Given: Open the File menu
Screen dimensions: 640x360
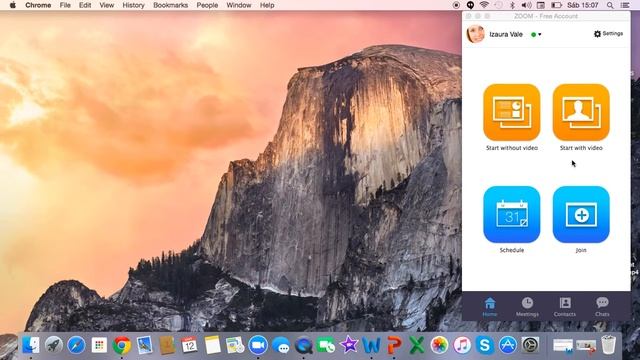Looking at the screenshot, I should (x=65, y=5).
